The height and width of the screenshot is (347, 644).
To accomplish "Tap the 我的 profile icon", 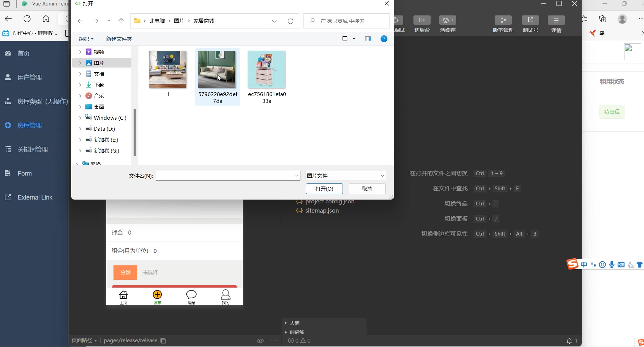I will click(x=225, y=295).
